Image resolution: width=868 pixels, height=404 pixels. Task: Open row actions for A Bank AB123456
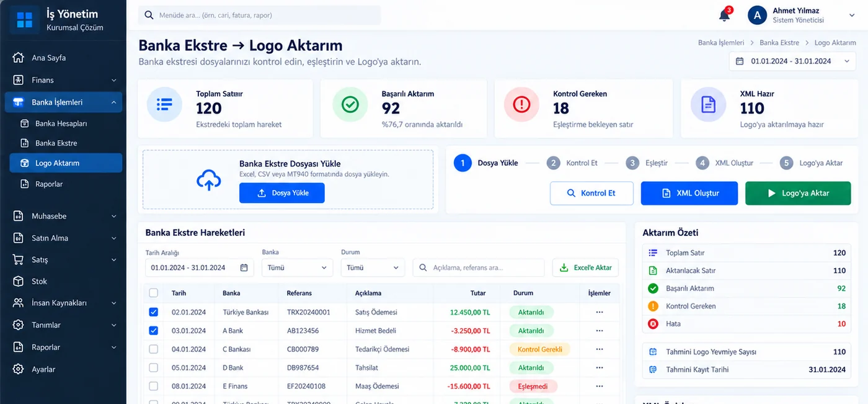click(x=599, y=331)
